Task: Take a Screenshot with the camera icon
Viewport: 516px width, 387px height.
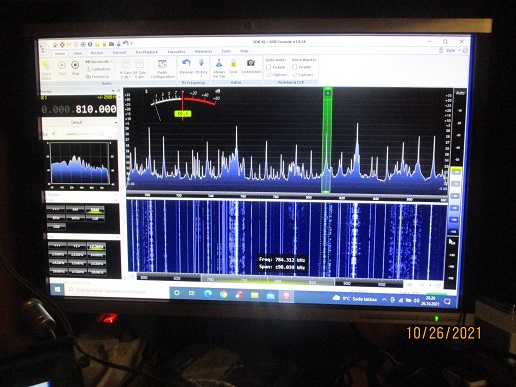Action: pyautogui.click(x=250, y=62)
